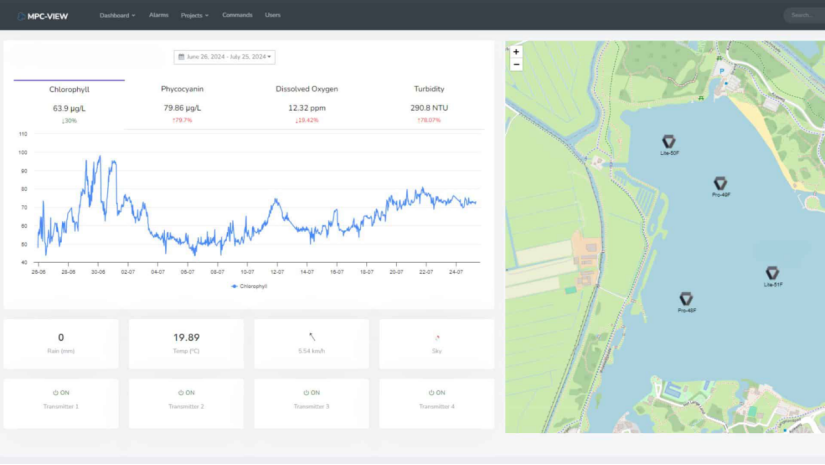
Task: Toggle Transmitter 2 power
Action: click(x=185, y=393)
